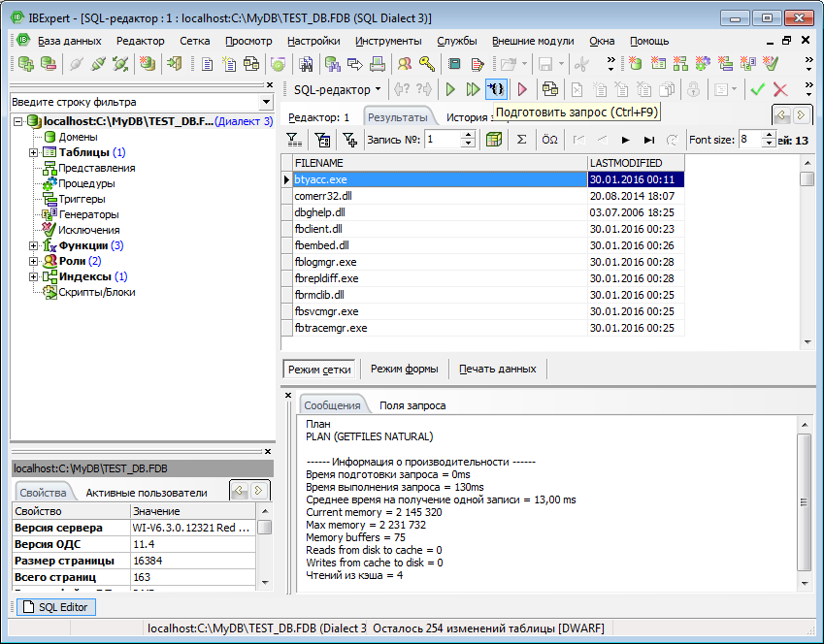Switch to the Редактор: 1 tab
The height and width of the screenshot is (644, 824).
click(319, 117)
